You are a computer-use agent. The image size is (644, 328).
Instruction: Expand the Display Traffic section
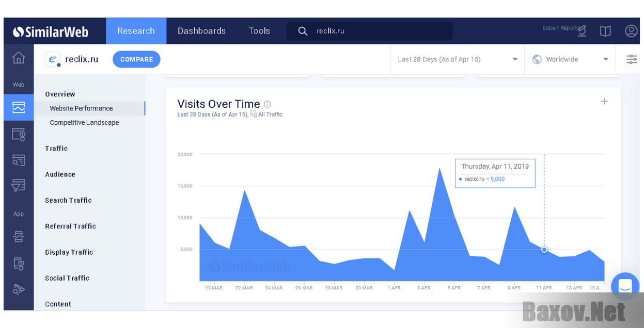pyautogui.click(x=69, y=252)
